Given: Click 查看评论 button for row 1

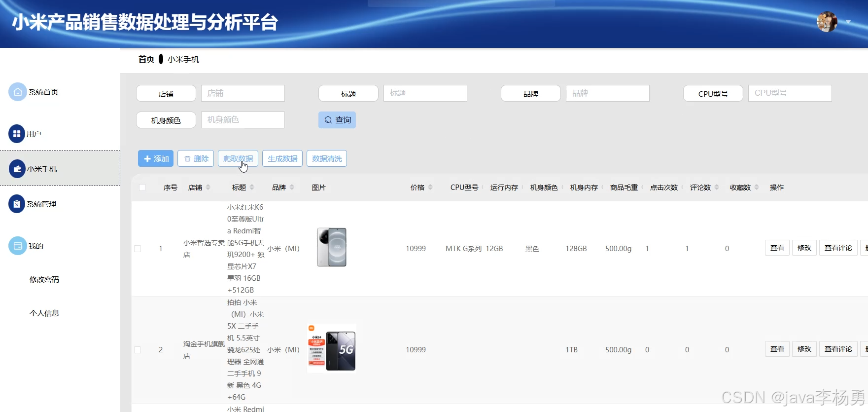Looking at the screenshot, I should click(838, 248).
